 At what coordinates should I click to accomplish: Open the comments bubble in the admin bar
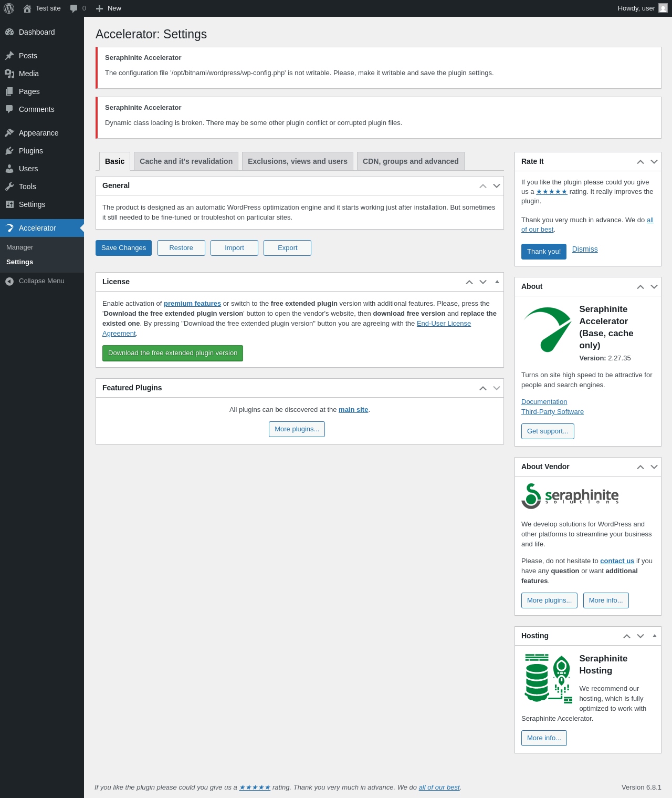(x=73, y=8)
